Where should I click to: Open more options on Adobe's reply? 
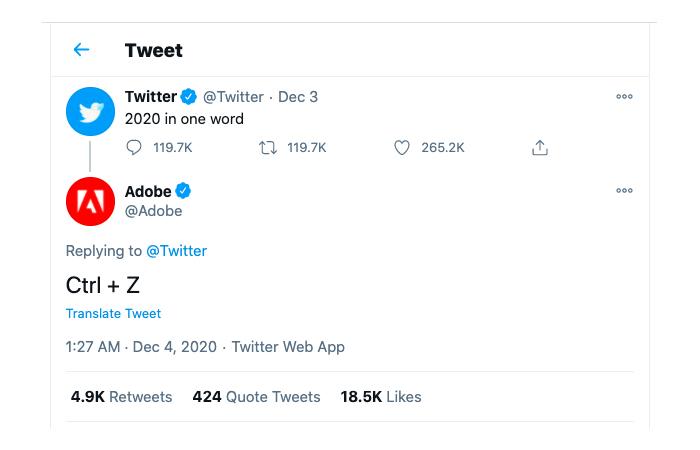[624, 191]
